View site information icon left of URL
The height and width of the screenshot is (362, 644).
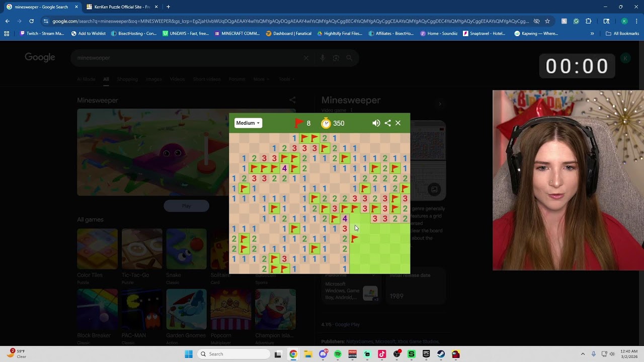pos(46,21)
